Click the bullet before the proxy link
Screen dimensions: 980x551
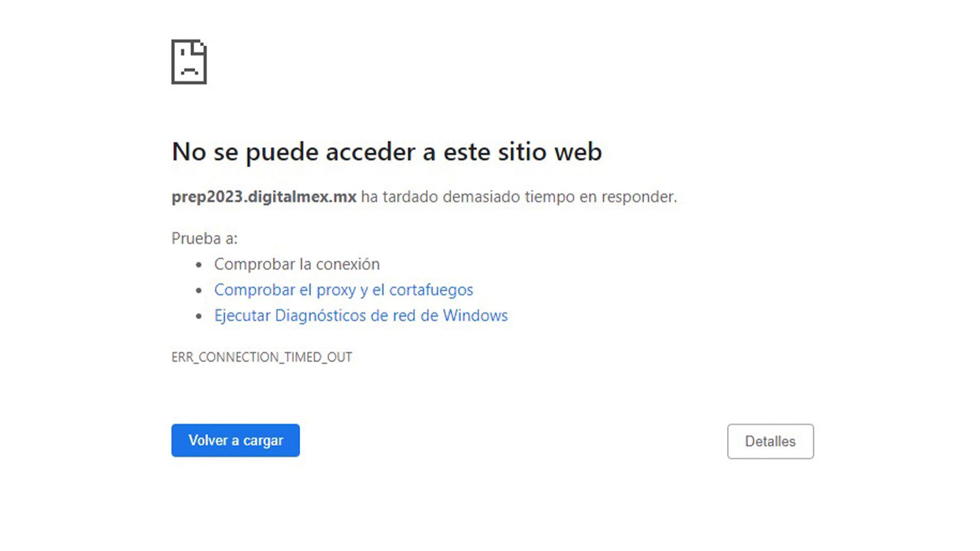pos(199,290)
